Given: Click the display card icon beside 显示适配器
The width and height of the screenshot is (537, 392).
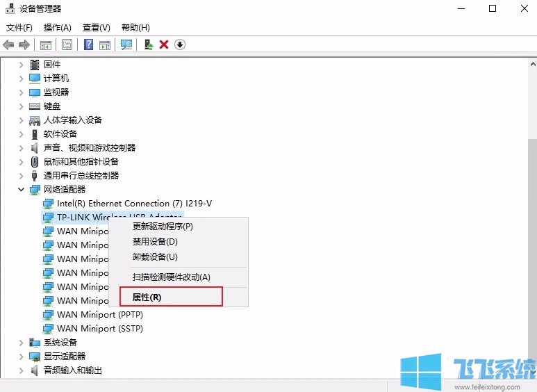Looking at the screenshot, I should point(35,357).
